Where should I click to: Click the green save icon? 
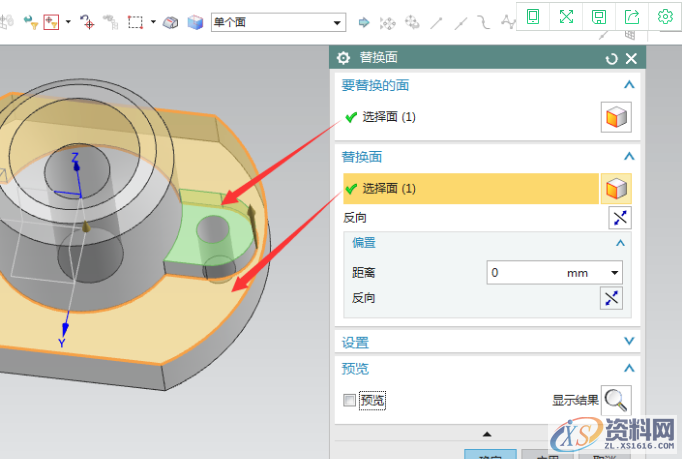[x=599, y=17]
